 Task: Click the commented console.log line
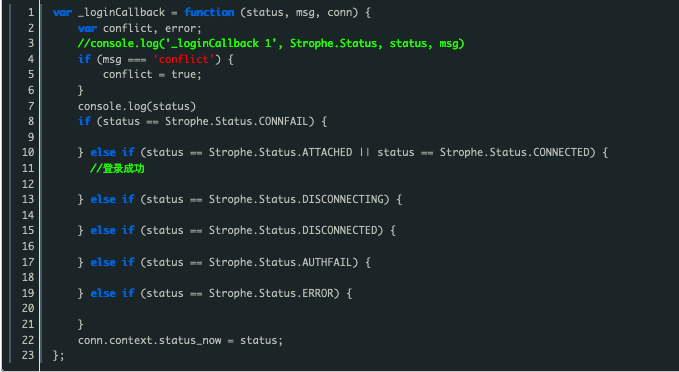(x=271, y=44)
